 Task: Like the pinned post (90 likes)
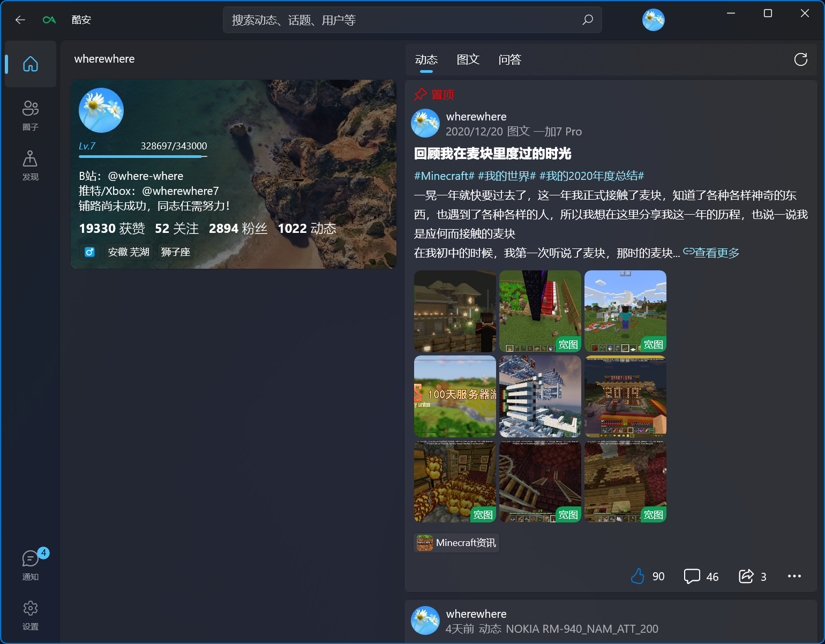pos(647,576)
